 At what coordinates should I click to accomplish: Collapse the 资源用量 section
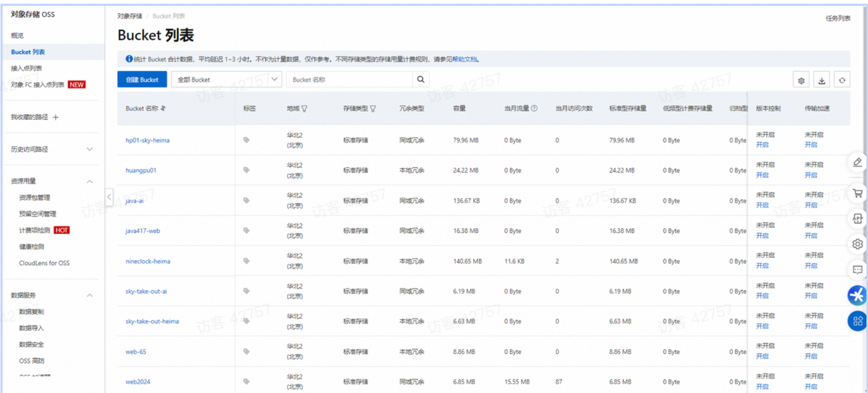pyautogui.click(x=89, y=182)
